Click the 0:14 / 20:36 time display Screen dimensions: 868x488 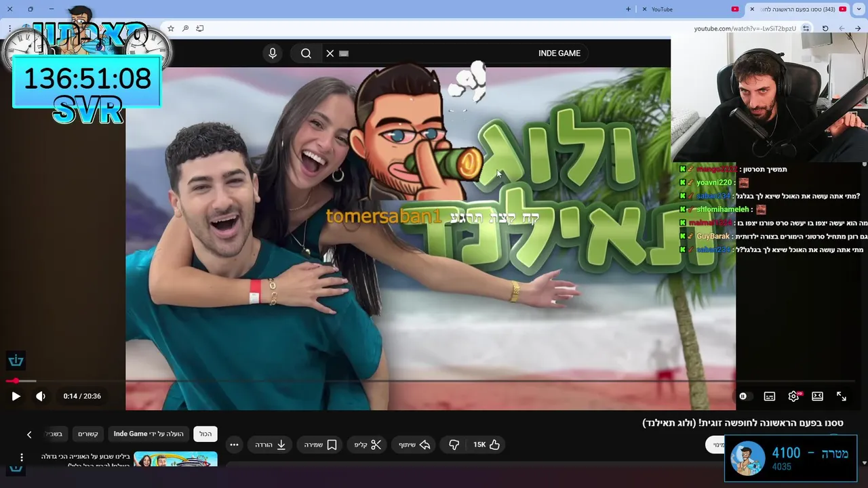82,396
